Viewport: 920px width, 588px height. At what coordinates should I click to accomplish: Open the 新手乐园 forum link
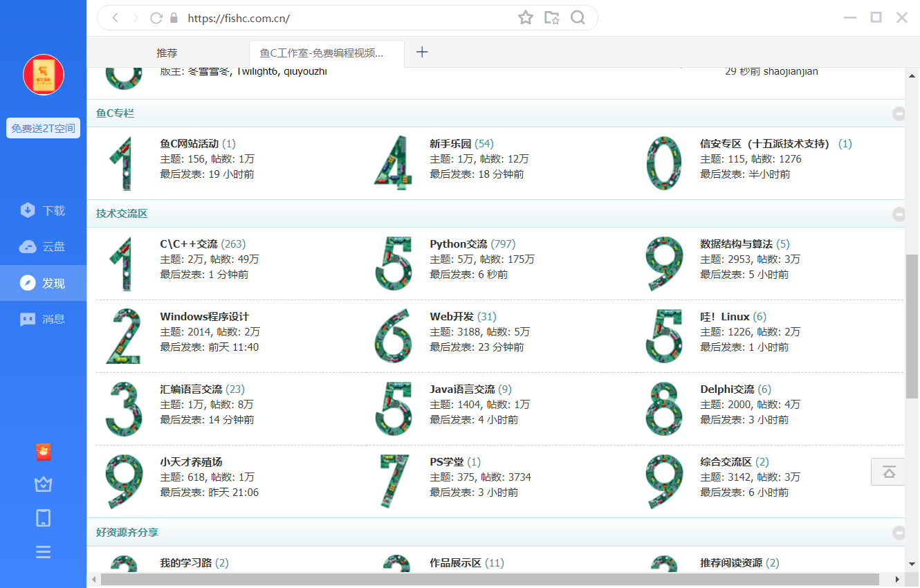[x=450, y=144]
